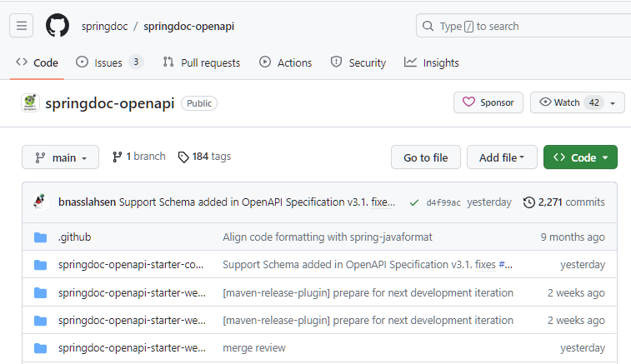Open the Security tab

point(358,62)
